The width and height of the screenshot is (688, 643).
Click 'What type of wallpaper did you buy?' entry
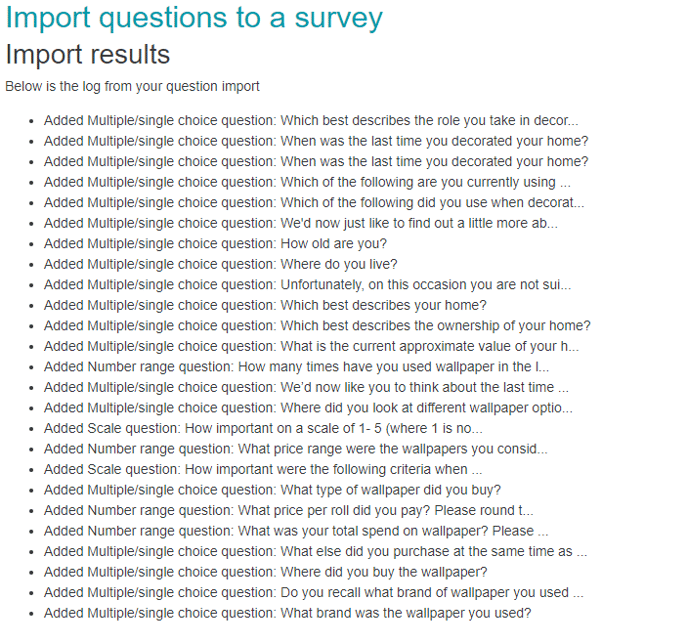(x=272, y=489)
